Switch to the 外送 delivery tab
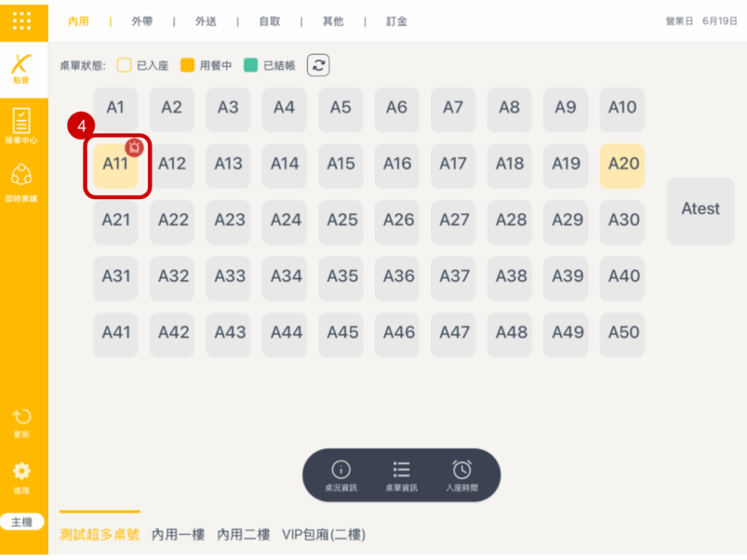The image size is (747, 560). click(x=206, y=21)
